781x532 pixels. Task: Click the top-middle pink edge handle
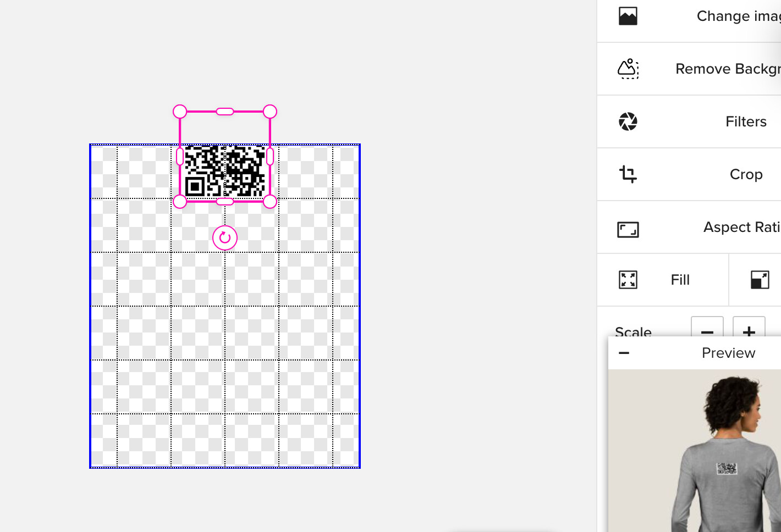pos(225,112)
